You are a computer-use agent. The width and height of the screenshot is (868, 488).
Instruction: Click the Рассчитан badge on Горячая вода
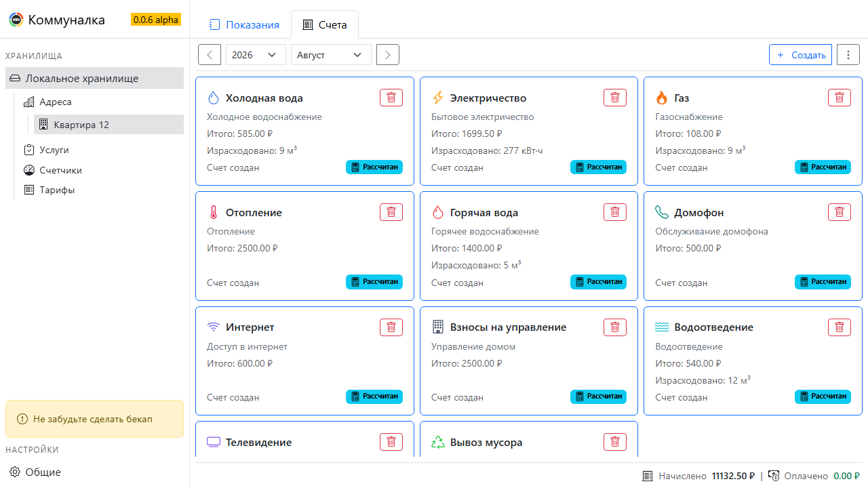pyautogui.click(x=598, y=281)
